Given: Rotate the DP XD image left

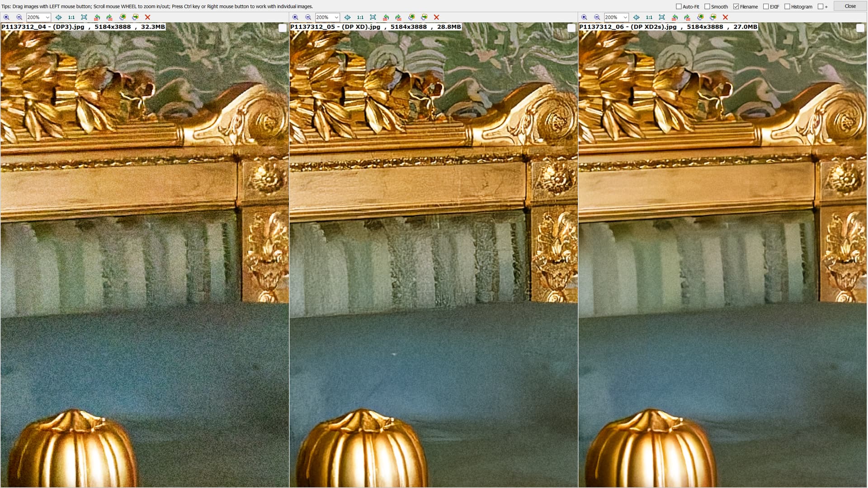Looking at the screenshot, I should pos(386,17).
